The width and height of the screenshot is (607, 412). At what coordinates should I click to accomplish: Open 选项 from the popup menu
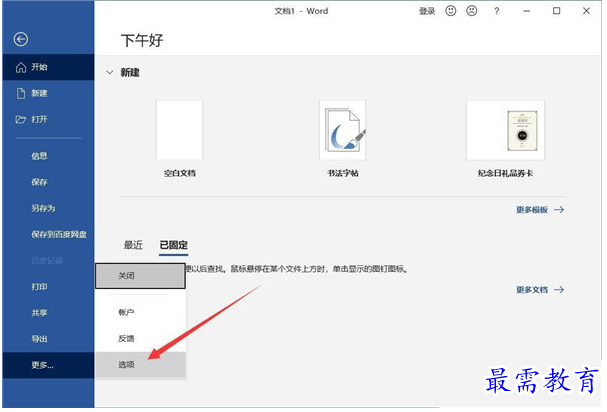140,364
